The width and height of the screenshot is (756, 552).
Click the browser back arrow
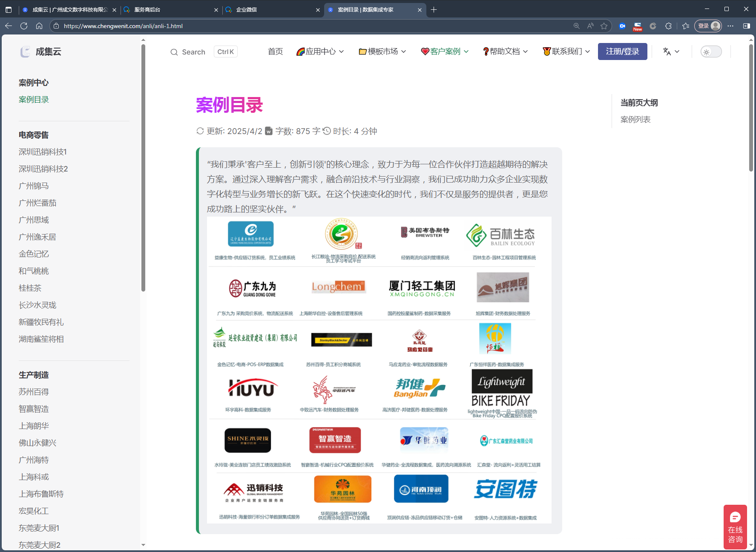point(9,26)
